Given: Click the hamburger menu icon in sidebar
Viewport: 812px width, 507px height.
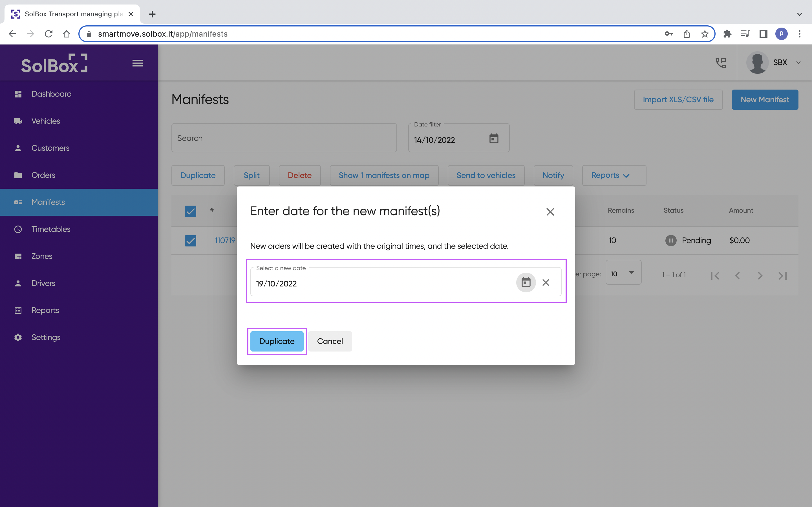Looking at the screenshot, I should [137, 63].
